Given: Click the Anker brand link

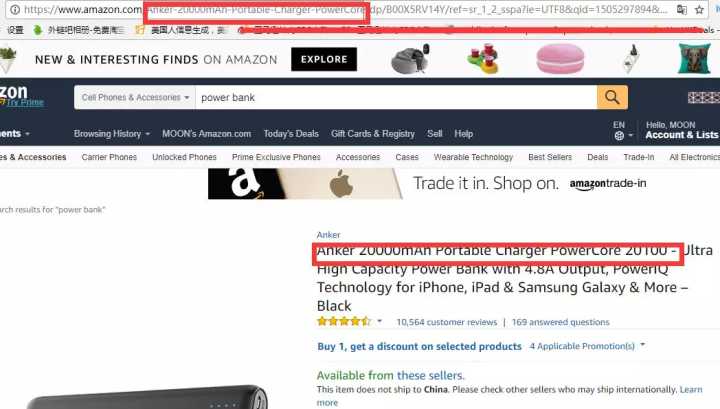Looking at the screenshot, I should tap(328, 235).
